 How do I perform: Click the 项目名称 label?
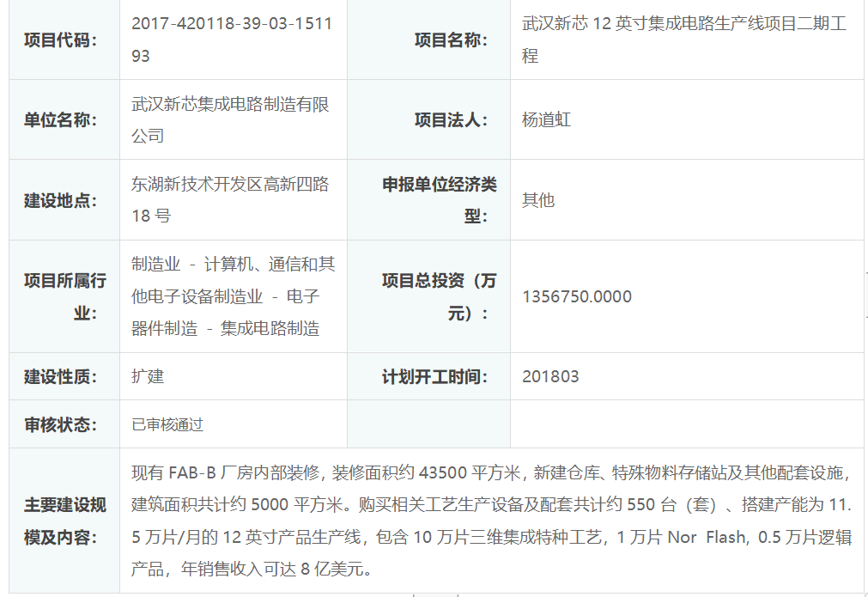451,40
